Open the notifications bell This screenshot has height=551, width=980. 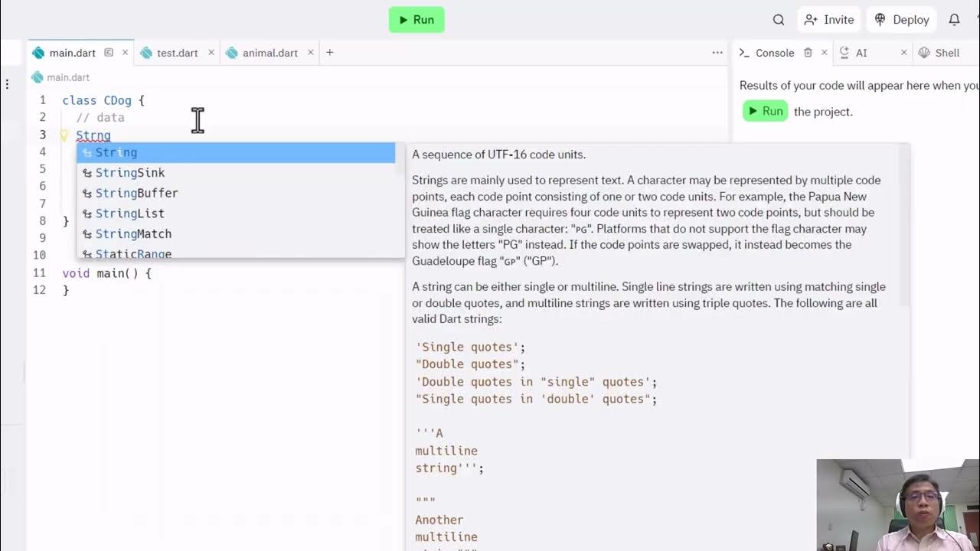954,20
